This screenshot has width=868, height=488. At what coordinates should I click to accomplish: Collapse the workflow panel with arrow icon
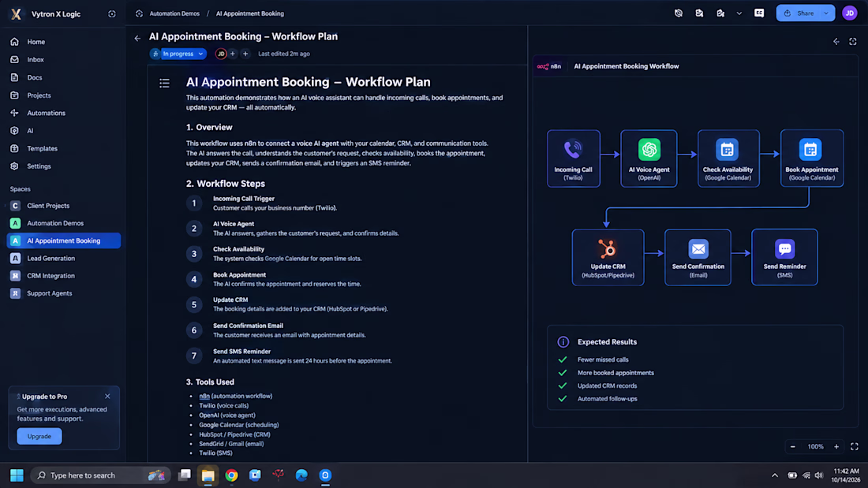pyautogui.click(x=836, y=42)
